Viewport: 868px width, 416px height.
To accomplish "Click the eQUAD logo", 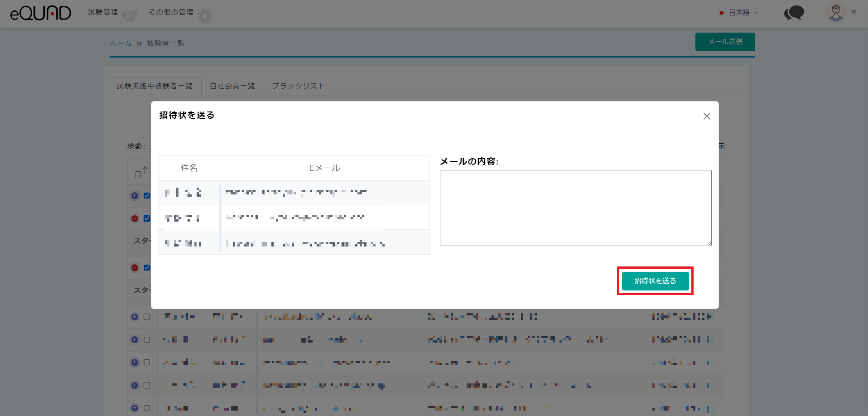I will [x=41, y=13].
